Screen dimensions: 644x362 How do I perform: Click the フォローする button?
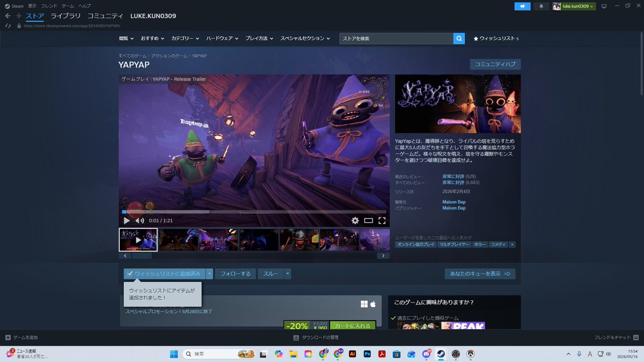[x=236, y=274]
